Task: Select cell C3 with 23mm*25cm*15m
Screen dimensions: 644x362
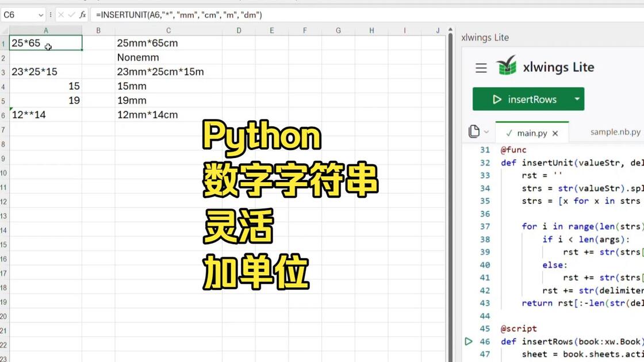Action: [x=168, y=72]
